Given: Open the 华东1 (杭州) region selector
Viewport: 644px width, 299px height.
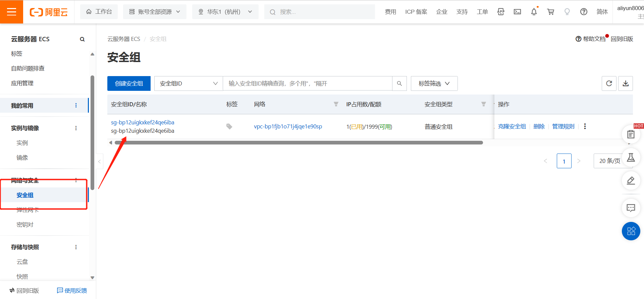Looking at the screenshot, I should tap(225, 12).
